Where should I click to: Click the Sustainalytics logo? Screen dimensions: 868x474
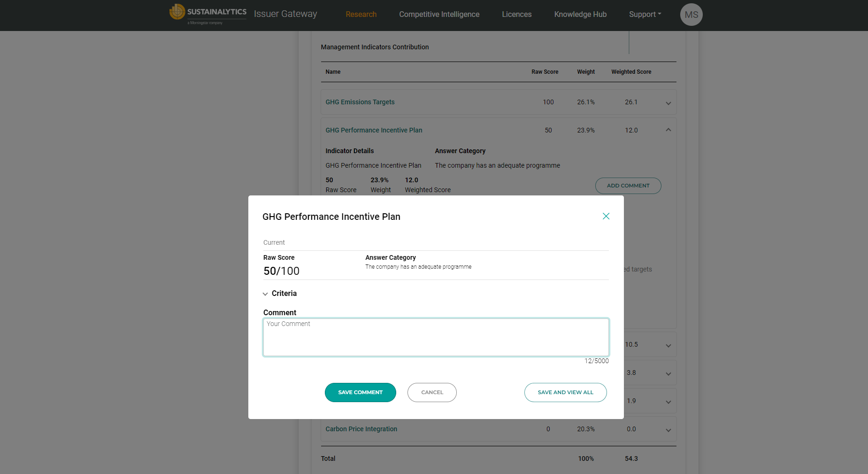coord(208,14)
